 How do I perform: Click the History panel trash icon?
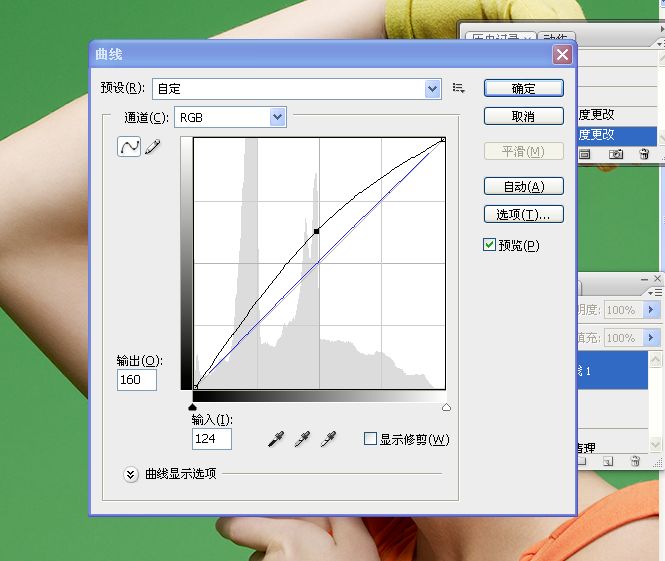(644, 154)
